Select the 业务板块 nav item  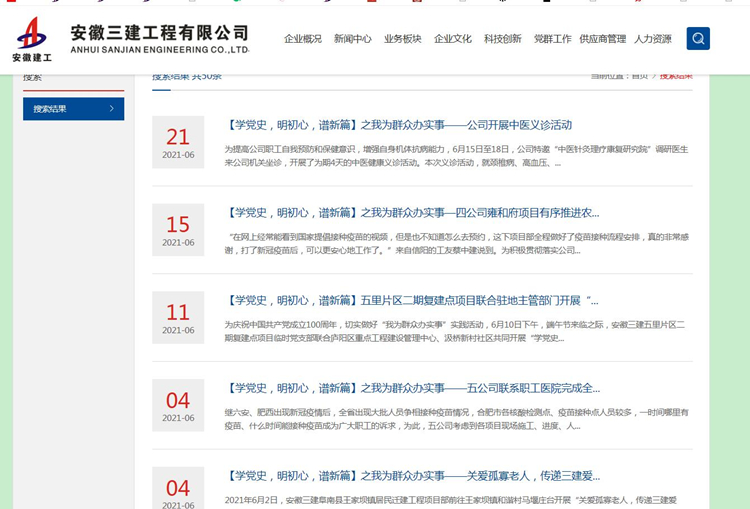pyautogui.click(x=402, y=39)
